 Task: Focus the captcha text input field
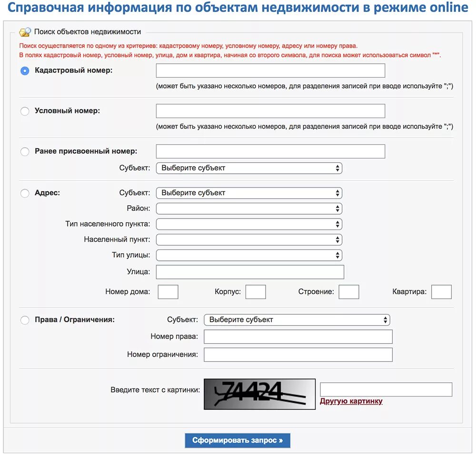[x=386, y=389]
